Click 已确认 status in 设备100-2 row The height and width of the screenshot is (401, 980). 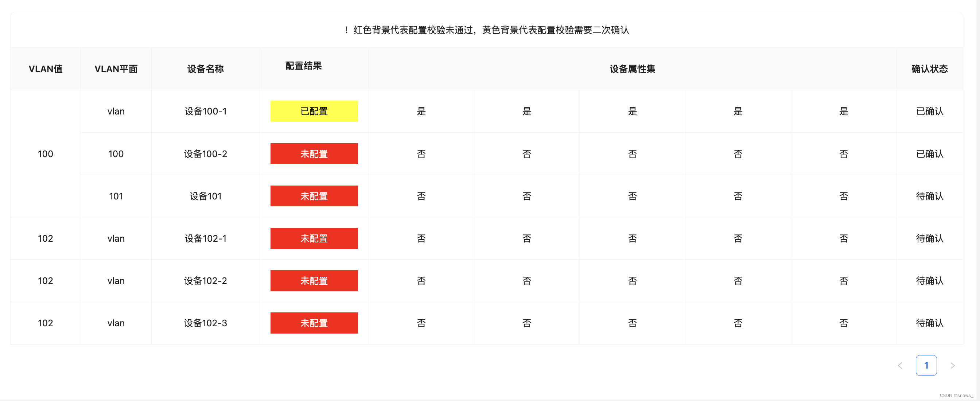point(929,154)
